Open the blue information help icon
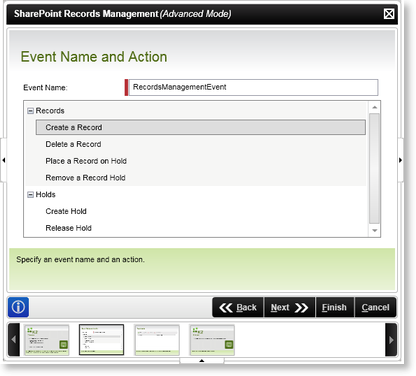This screenshot has width=416, height=376. pyautogui.click(x=18, y=307)
